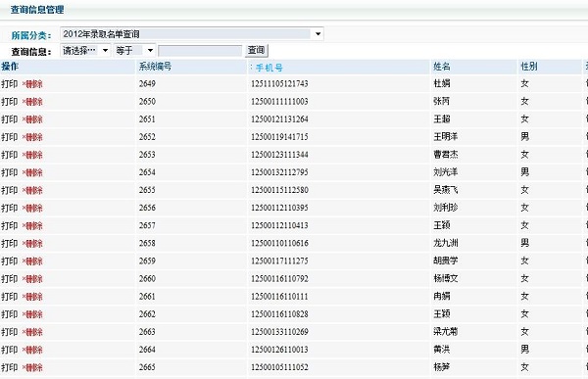Click ×删除 for record 2660
588x379 pixels.
[x=32, y=279]
